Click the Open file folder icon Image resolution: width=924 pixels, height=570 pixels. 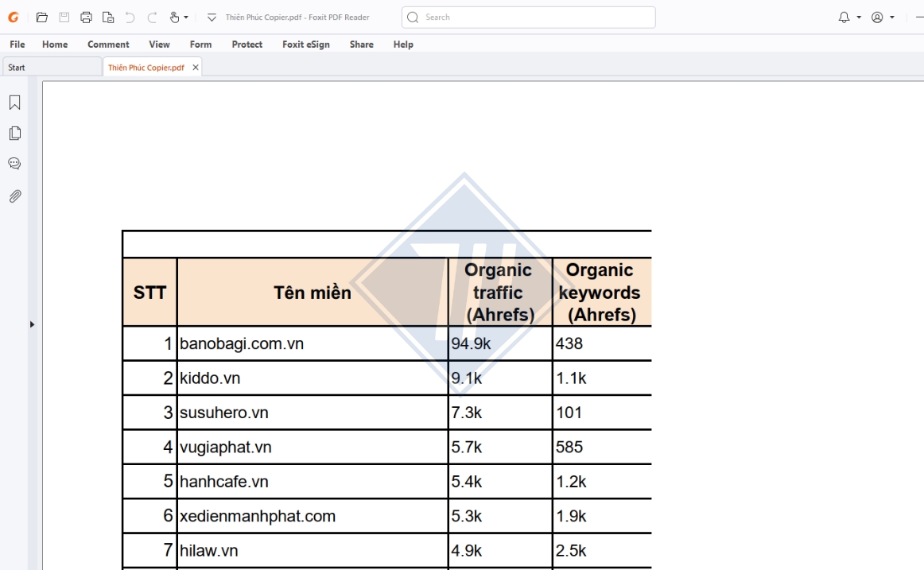tap(42, 17)
